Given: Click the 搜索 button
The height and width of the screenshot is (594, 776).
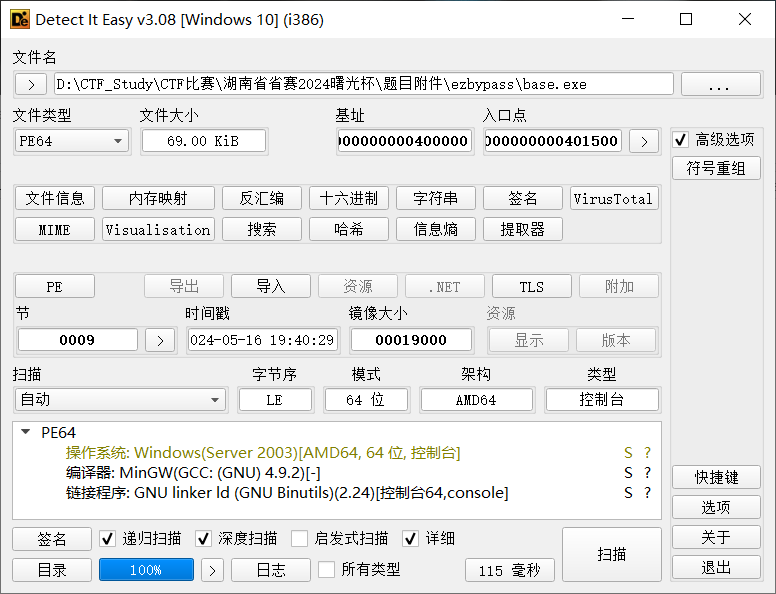Looking at the screenshot, I should point(262,230).
